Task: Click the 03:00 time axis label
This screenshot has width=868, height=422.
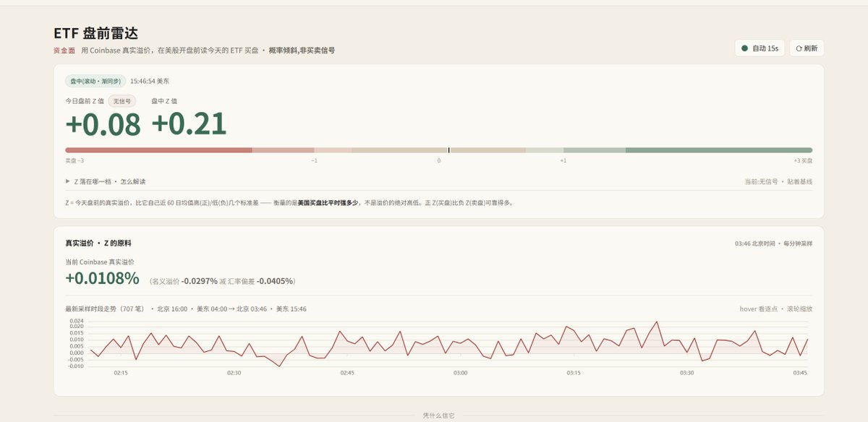Action: [x=460, y=373]
